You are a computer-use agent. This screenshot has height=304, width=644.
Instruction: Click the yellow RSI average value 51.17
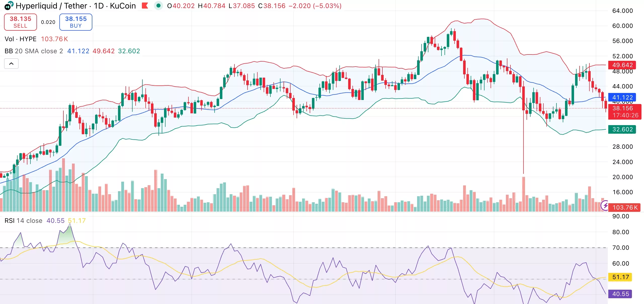[620, 277]
